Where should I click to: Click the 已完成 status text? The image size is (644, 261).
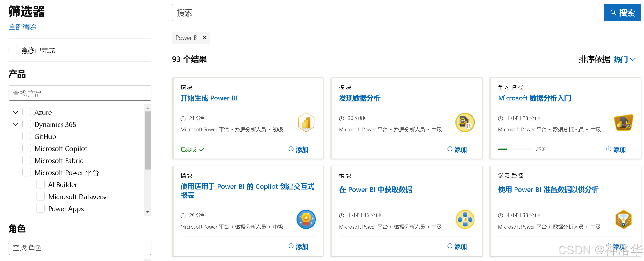pyautogui.click(x=189, y=150)
